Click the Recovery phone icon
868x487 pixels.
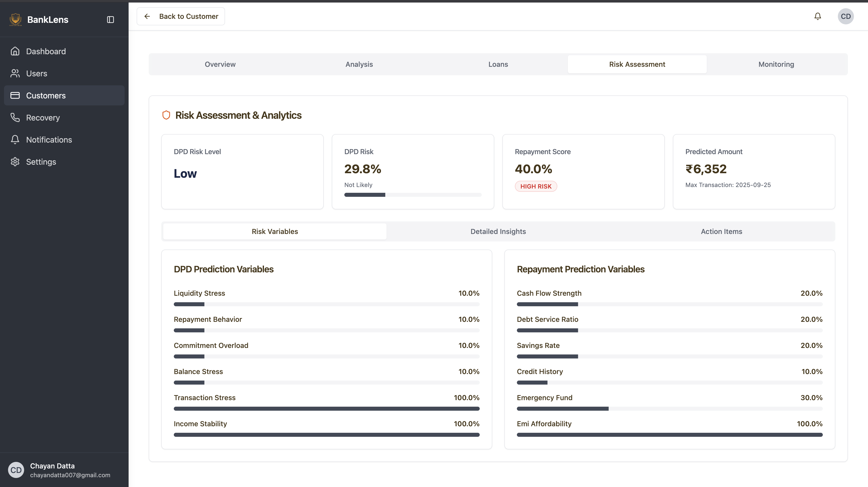(x=15, y=117)
